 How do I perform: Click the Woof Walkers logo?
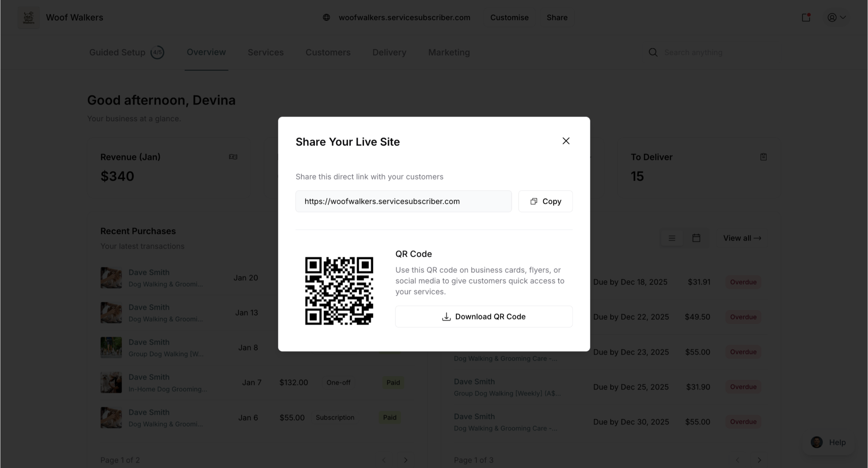tap(28, 17)
